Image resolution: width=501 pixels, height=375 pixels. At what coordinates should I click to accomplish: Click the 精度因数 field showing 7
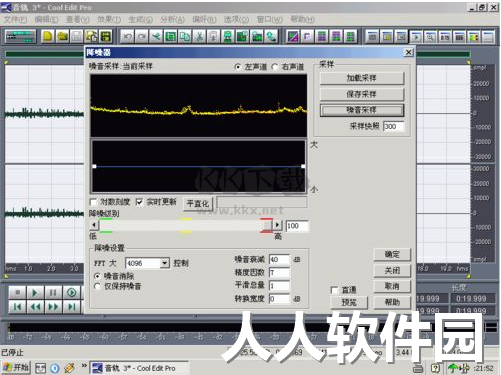[x=279, y=273]
